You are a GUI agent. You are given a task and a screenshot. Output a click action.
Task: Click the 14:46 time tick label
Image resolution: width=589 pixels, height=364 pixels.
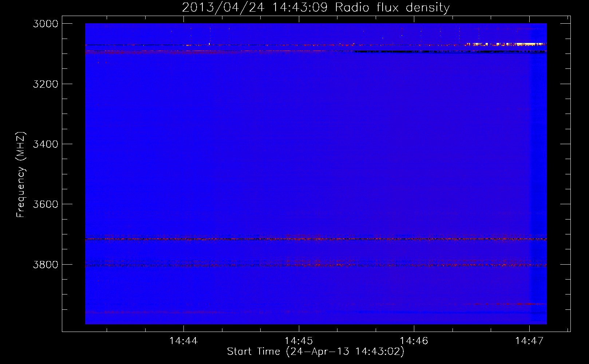point(414,341)
